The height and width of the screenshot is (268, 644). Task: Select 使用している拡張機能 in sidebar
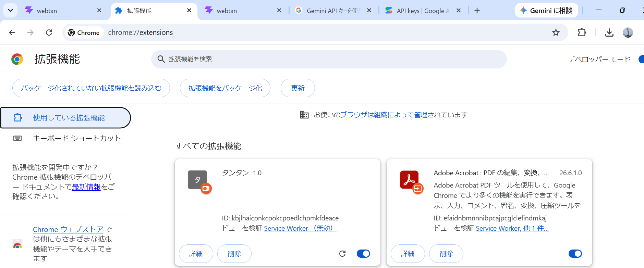coord(65,118)
